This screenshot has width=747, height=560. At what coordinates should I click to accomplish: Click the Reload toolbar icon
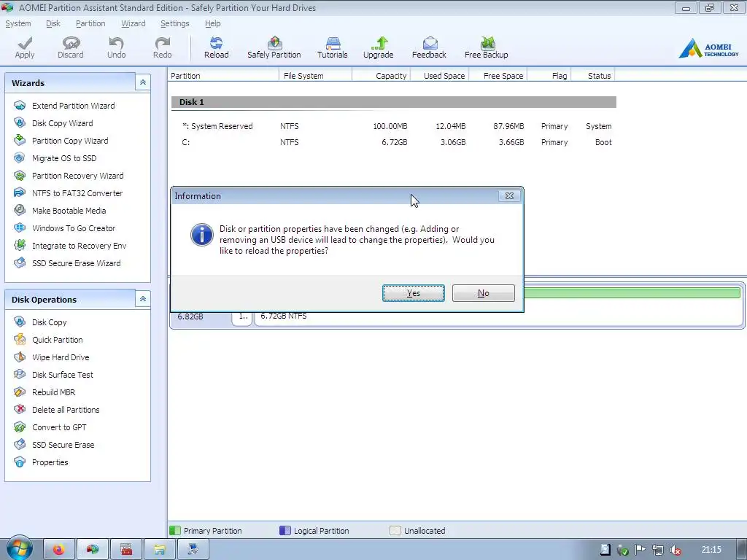[216, 47]
